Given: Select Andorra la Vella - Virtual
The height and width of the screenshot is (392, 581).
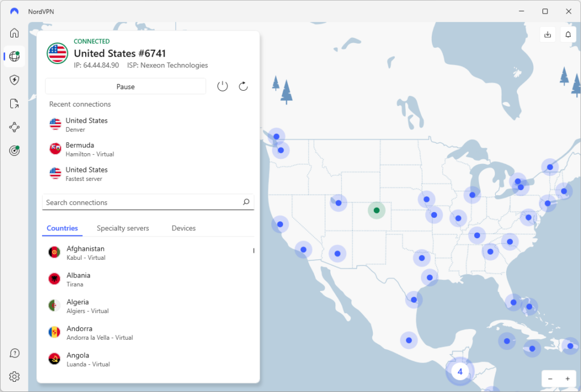Looking at the screenshot, I should [x=148, y=333].
